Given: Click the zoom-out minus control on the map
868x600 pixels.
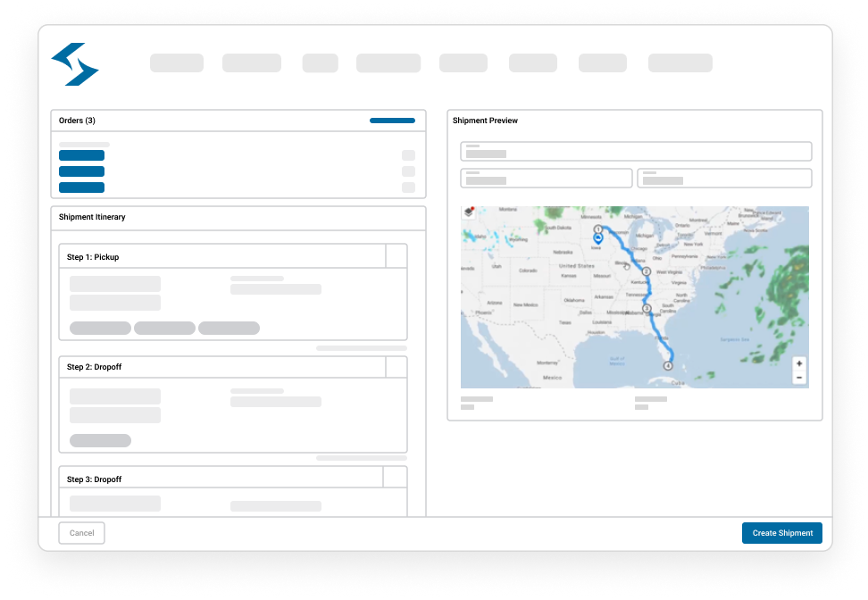Looking at the screenshot, I should click(797, 378).
